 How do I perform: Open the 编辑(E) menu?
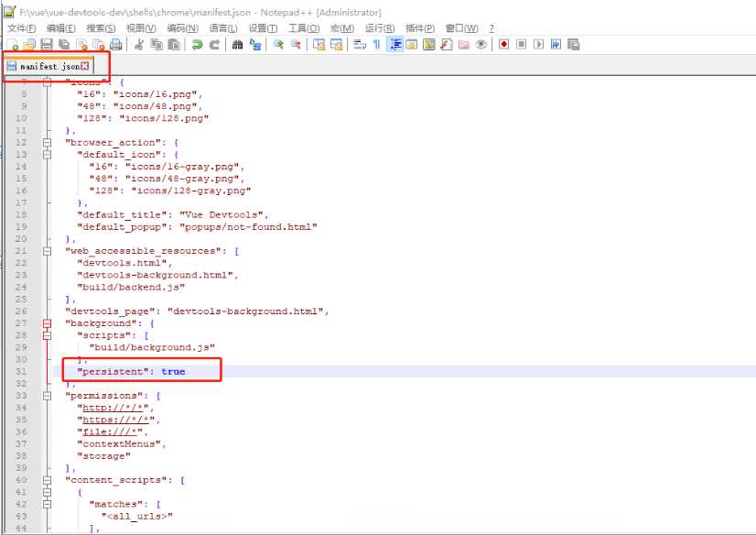61,28
